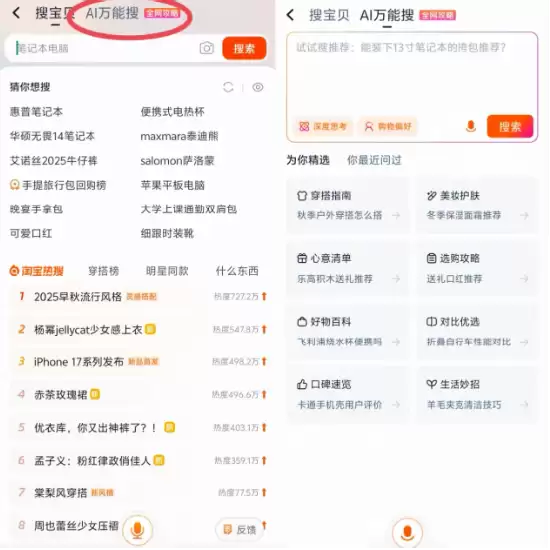The width and height of the screenshot is (550, 550).
Task: Tap the bottom voice button on left screen
Action: 137,530
